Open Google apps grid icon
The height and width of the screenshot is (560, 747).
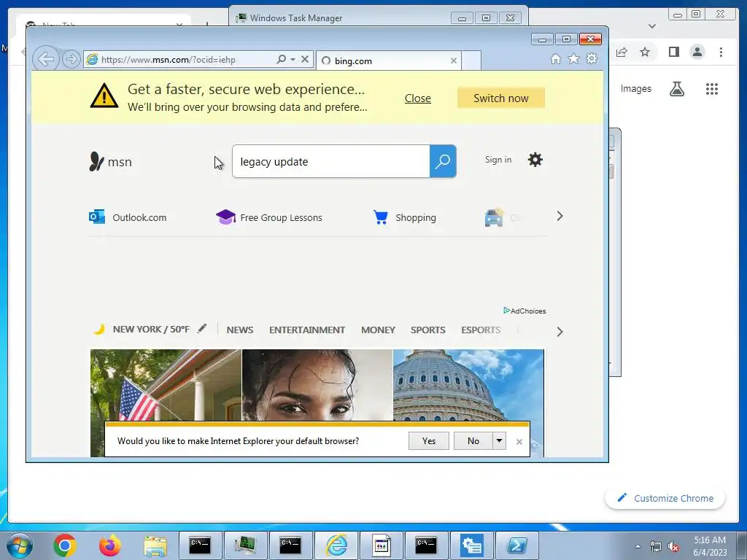pos(712,88)
